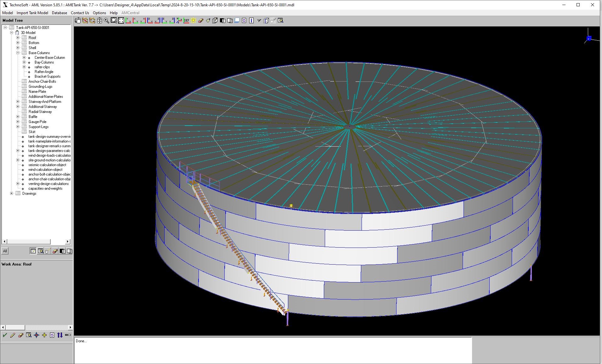Collapse the Base-Columns tree node

click(x=18, y=53)
